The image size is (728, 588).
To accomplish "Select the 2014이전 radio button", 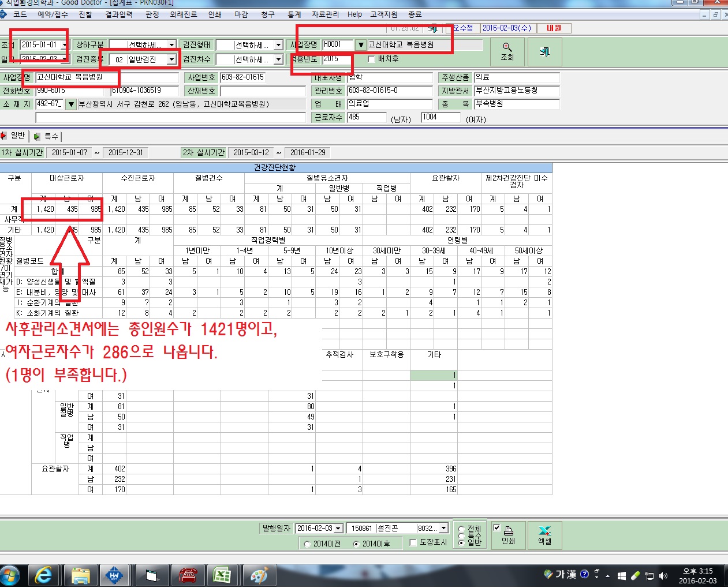I will point(307,544).
